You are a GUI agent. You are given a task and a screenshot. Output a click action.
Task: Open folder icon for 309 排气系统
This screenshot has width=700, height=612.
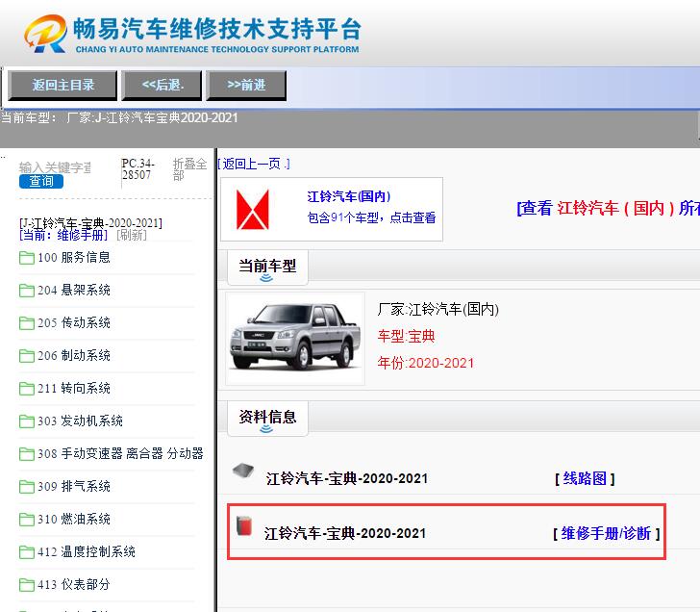[27, 487]
